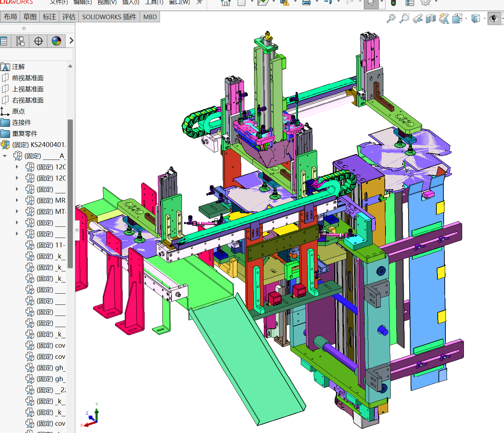This screenshot has height=433, width=504.
Task: Open the 插入(I) menu
Action: pos(131,2)
